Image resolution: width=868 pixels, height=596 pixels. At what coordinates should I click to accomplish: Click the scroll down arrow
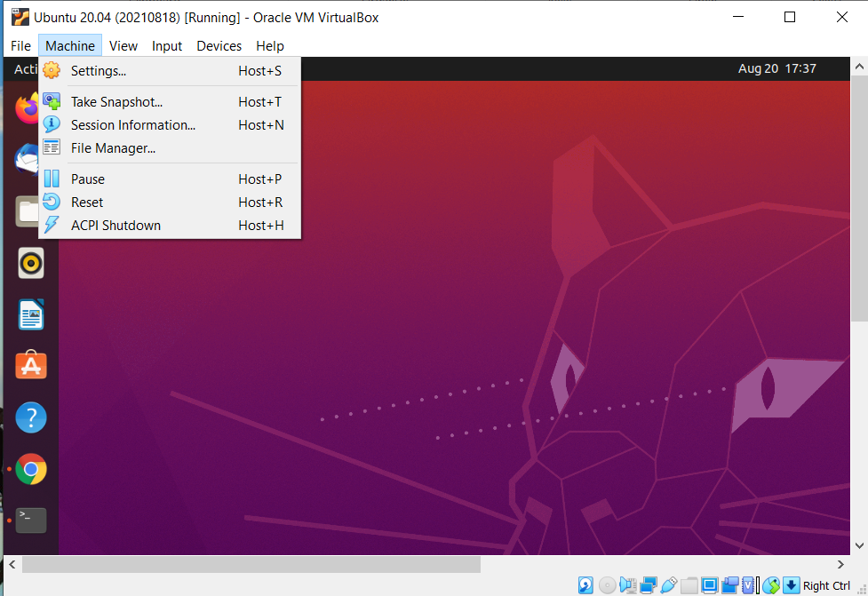(859, 545)
